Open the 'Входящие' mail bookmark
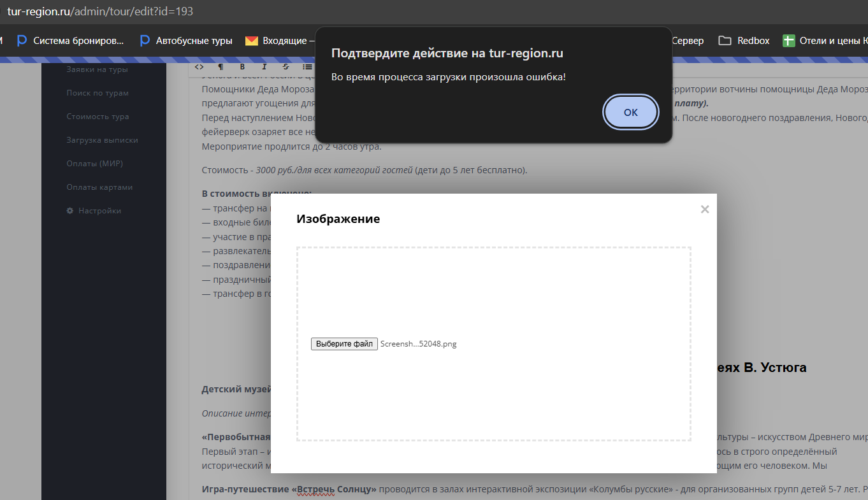868x500 pixels. [280, 41]
